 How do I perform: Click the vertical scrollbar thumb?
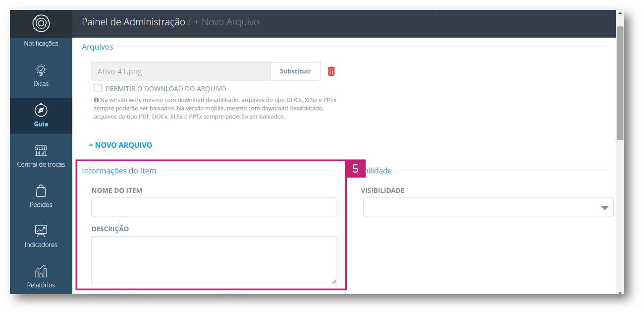[620, 83]
